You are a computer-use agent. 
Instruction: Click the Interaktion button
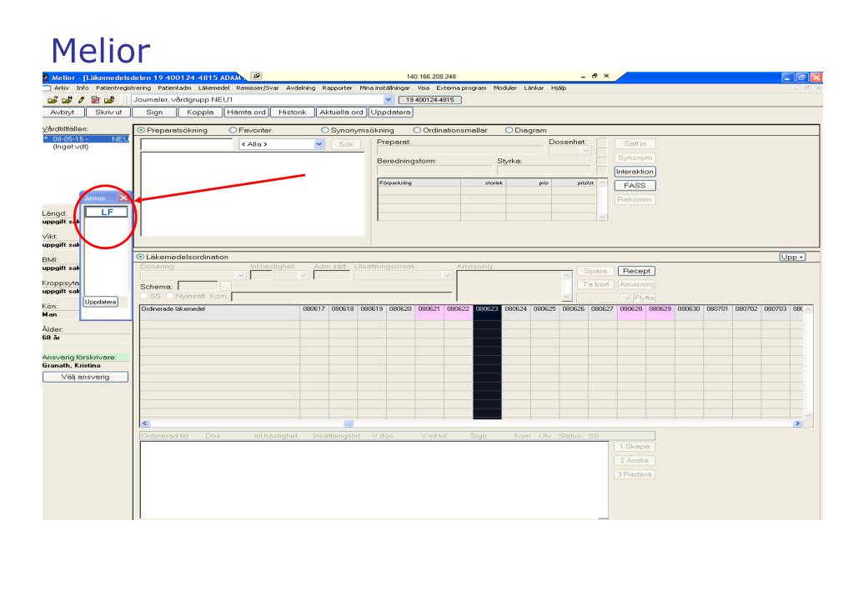[635, 171]
